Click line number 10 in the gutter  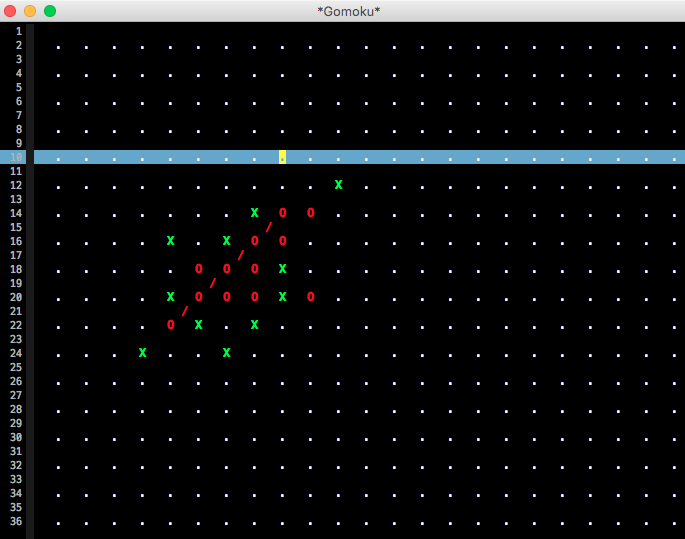16,157
